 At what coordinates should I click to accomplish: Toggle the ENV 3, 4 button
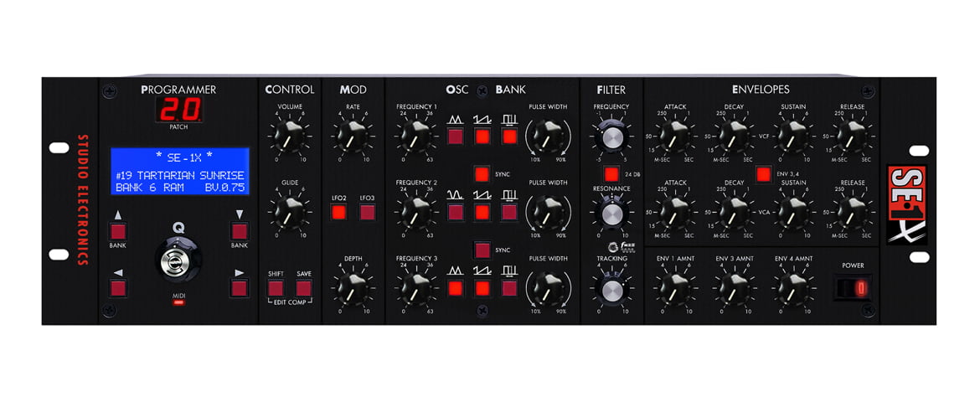(763, 174)
